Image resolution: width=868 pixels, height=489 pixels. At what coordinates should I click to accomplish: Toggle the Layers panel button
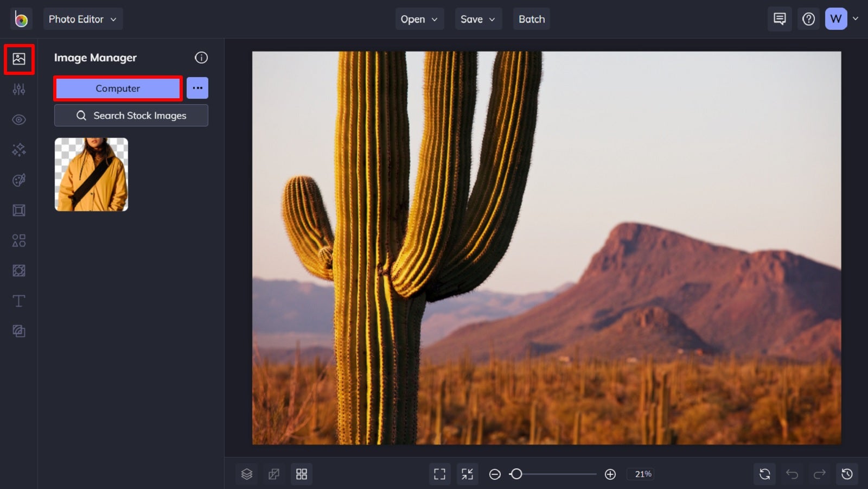point(247,474)
